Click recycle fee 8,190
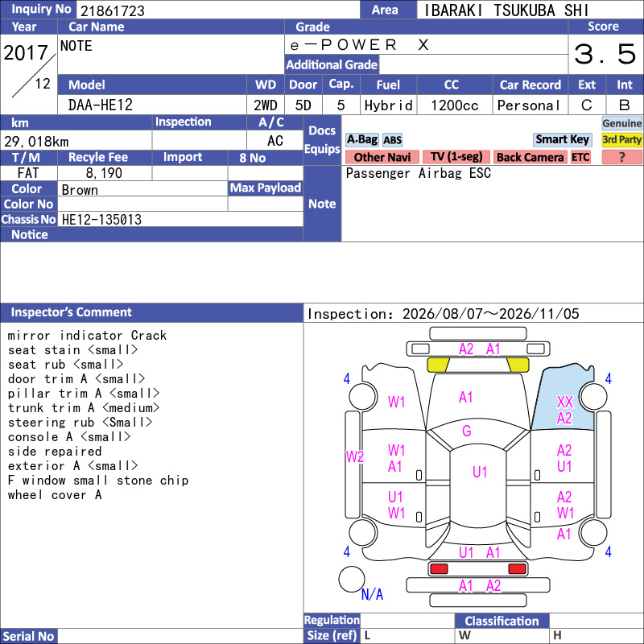The width and height of the screenshot is (644, 644). click(104, 173)
